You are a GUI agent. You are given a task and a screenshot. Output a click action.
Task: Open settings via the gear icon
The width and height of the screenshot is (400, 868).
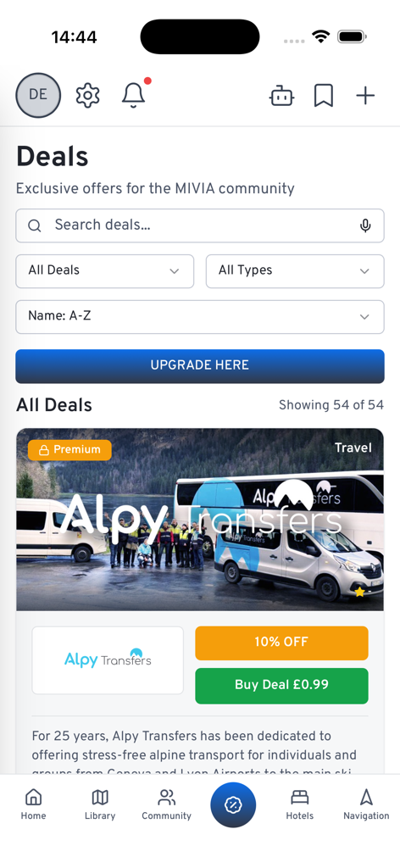click(87, 96)
